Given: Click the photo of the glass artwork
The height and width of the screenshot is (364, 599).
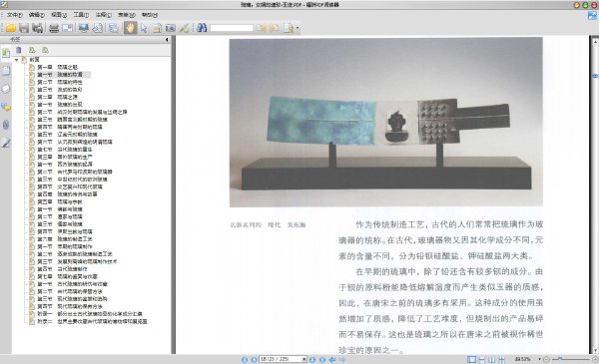Looking at the screenshot, I should [x=385, y=122].
